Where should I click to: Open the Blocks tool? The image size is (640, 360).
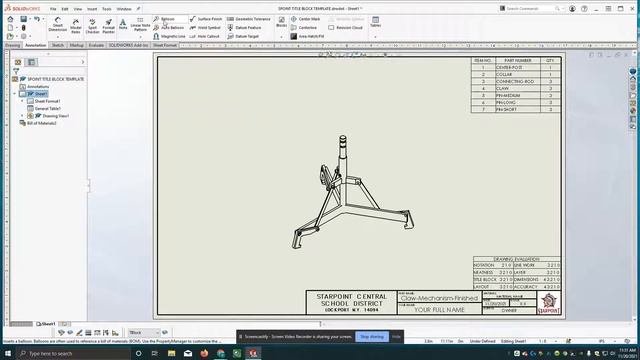coord(281,22)
